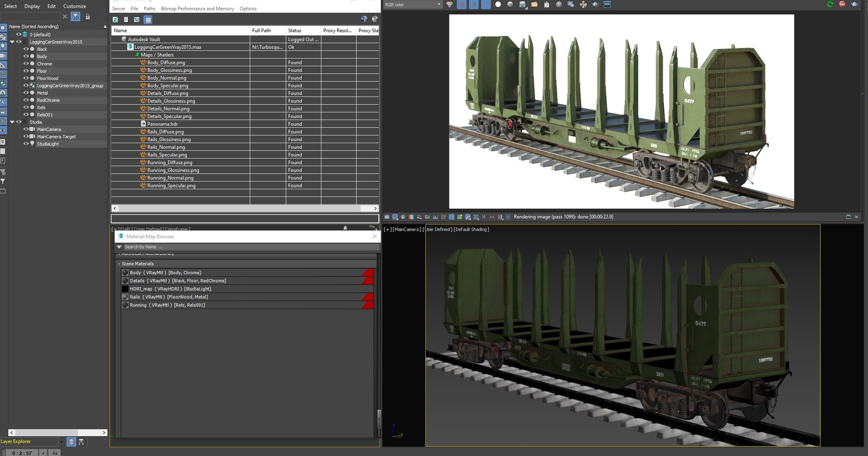This screenshot has height=456, width=868.
Task: Hide the Chrome layer via eye icon
Action: point(26,63)
